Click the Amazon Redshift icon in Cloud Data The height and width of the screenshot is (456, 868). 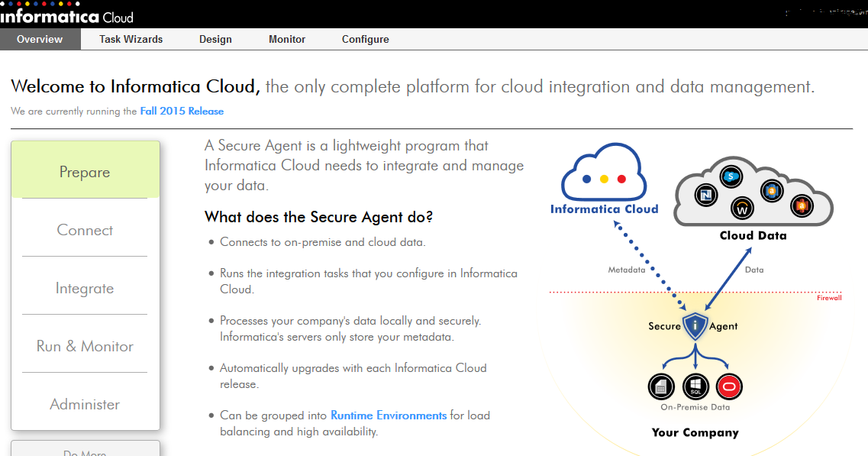[x=772, y=191]
